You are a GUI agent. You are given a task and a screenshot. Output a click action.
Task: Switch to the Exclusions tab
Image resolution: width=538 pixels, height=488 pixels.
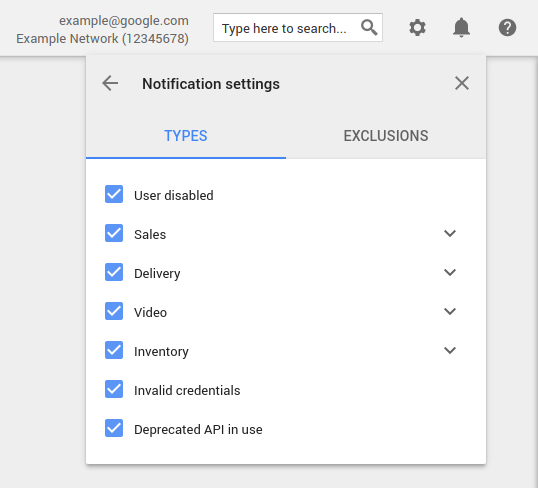click(386, 136)
